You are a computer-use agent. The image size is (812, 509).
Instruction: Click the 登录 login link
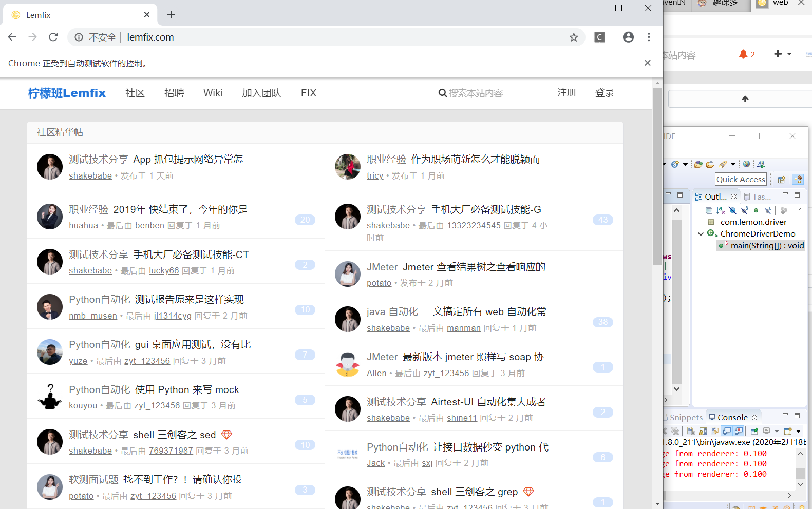605,93
